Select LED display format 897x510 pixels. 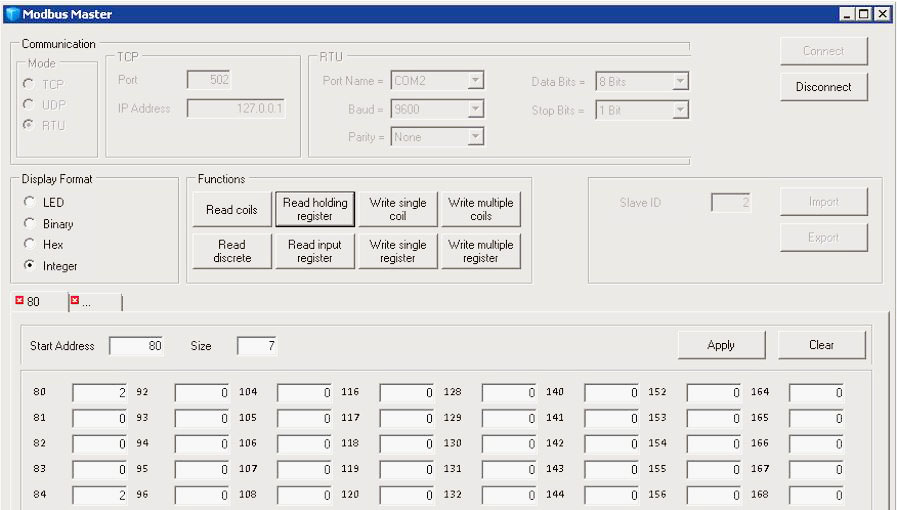coord(29,202)
